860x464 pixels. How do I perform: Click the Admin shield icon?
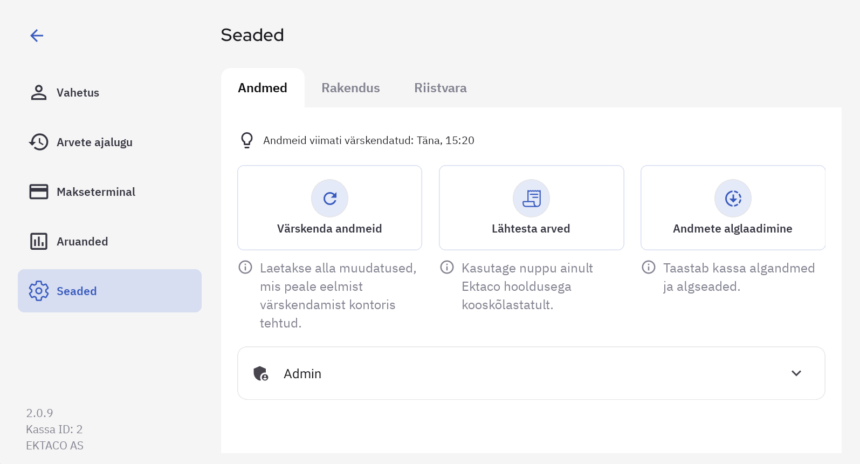coord(261,373)
